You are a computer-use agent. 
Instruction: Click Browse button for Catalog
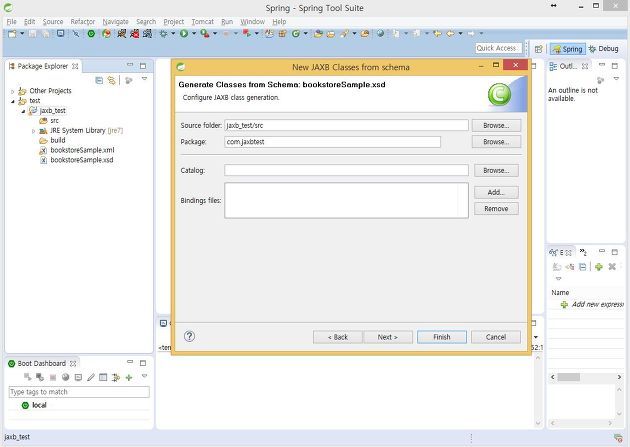(x=496, y=170)
